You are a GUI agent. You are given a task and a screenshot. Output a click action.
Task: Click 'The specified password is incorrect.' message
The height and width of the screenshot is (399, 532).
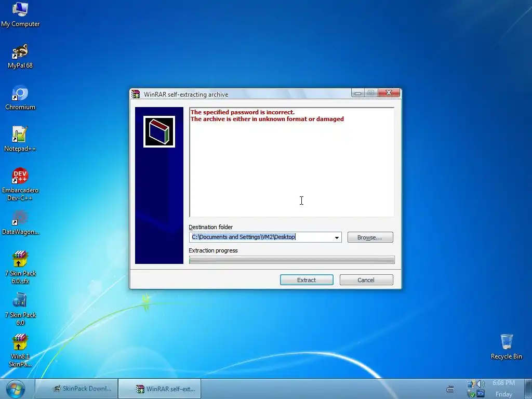[x=242, y=112]
